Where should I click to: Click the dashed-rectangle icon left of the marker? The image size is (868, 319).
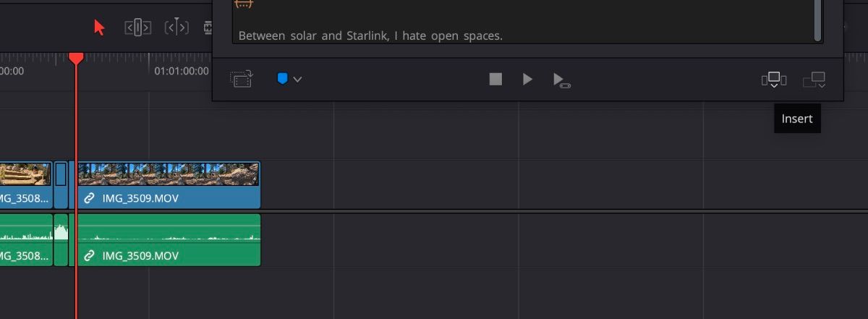click(x=241, y=79)
